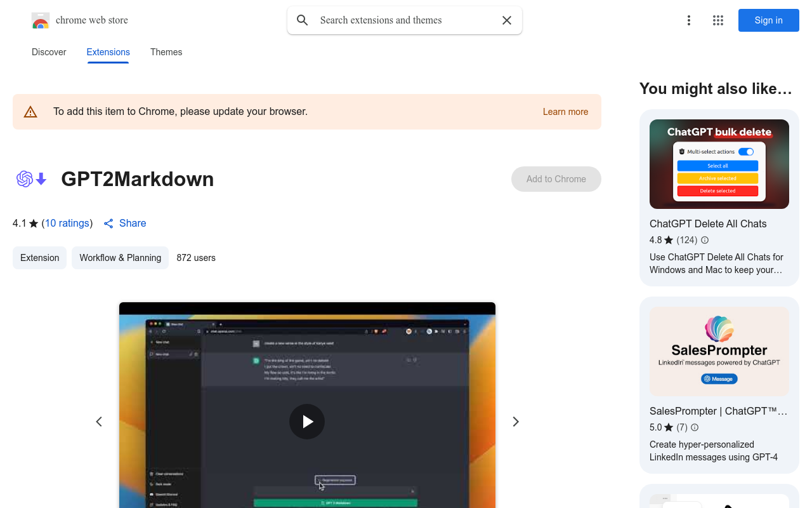This screenshot has width=812, height=508.
Task: Open the Workflow & Planning category chip
Action: (x=120, y=258)
